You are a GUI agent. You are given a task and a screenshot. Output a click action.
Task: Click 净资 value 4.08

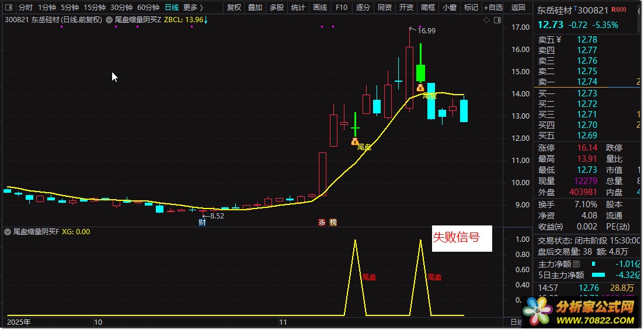point(589,216)
